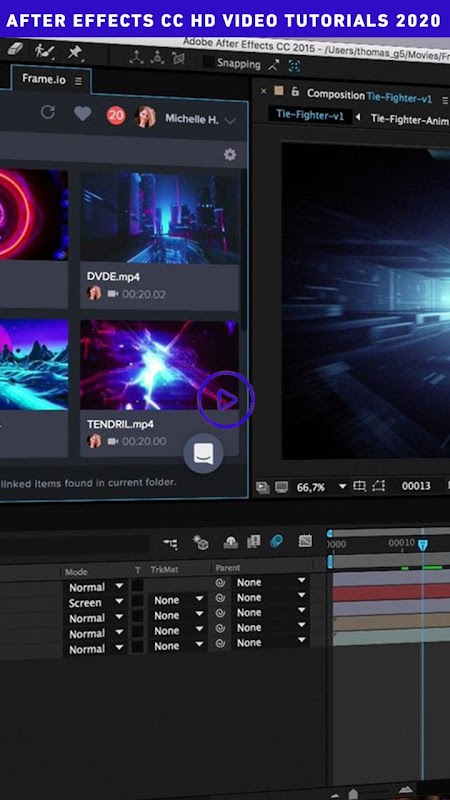Select the Roto Brush tool
The width and height of the screenshot is (450, 800).
point(45,51)
